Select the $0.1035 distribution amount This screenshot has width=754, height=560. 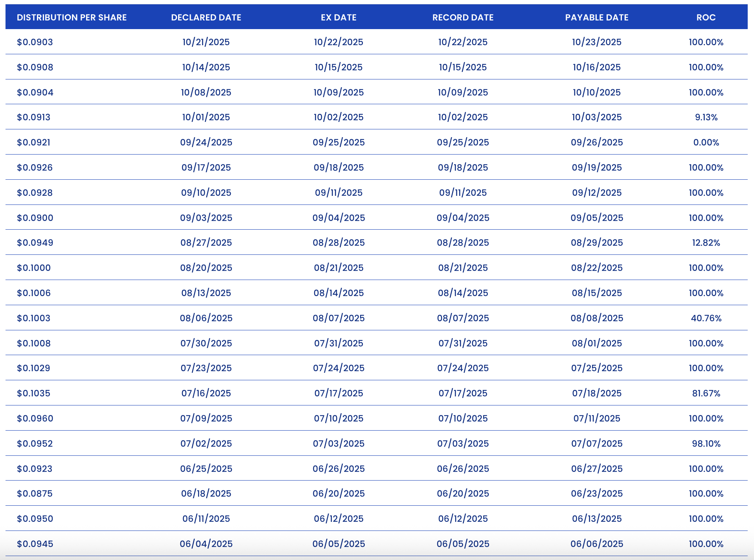(x=33, y=393)
